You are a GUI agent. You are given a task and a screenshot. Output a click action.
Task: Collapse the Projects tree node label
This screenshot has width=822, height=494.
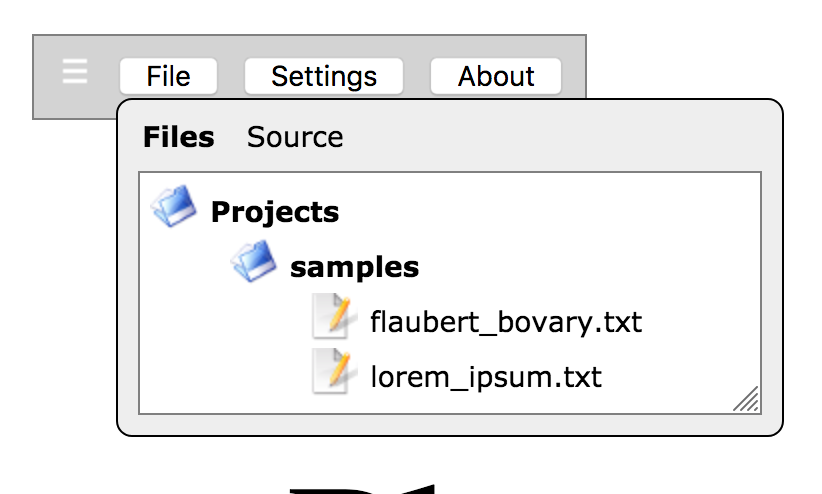[275, 212]
